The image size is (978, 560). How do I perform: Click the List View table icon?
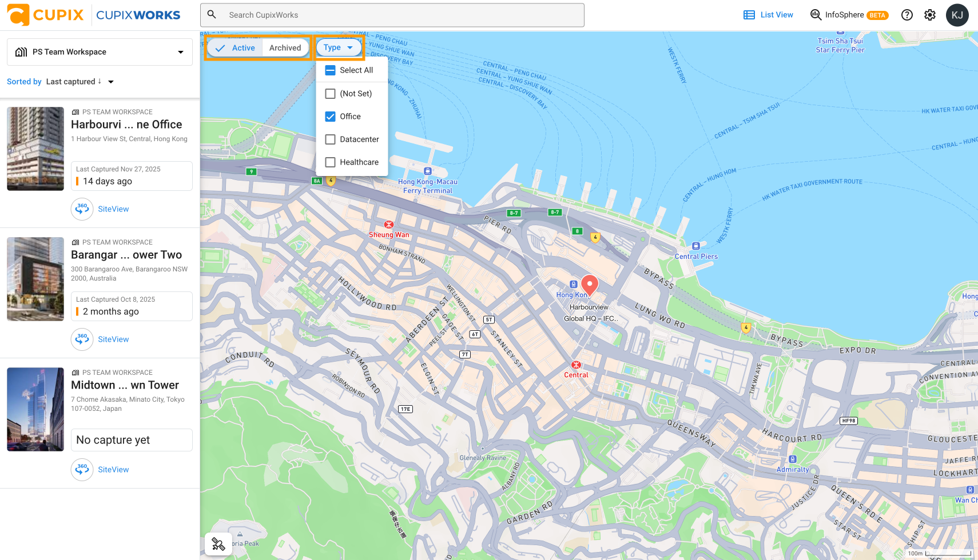749,15
